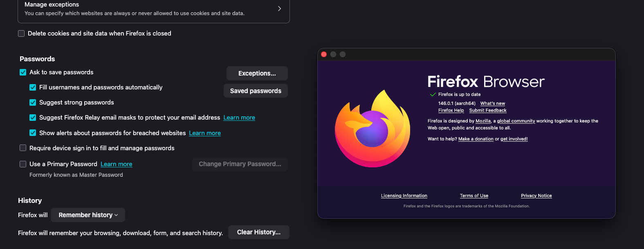Viewport: 644px width, 249px height.
Task: Open Saved passwords
Action: (256, 91)
